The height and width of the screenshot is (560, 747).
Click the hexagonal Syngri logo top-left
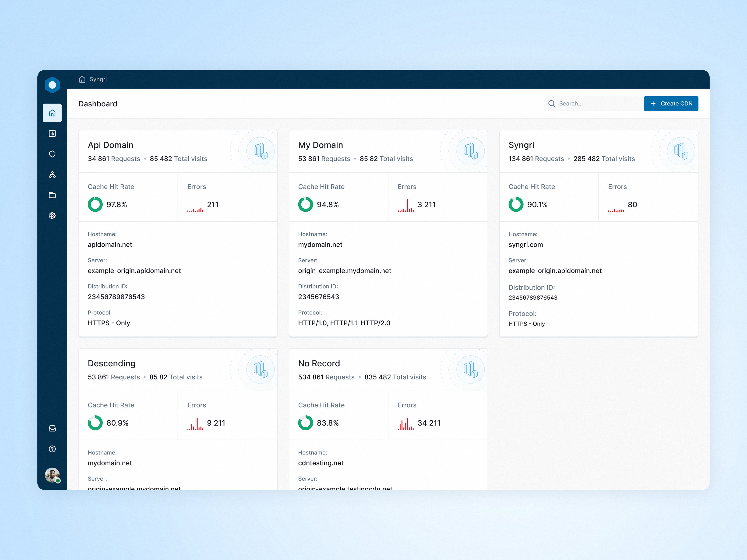[x=52, y=85]
